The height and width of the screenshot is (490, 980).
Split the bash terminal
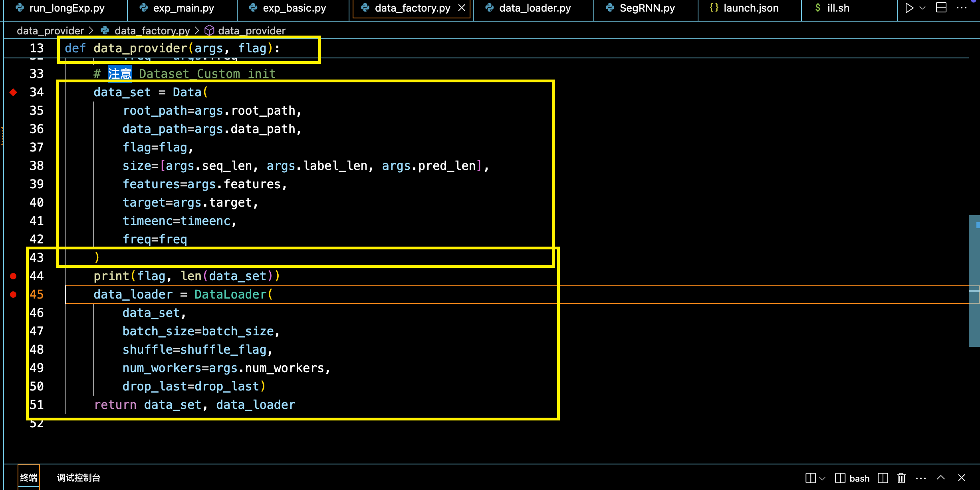[x=883, y=478]
